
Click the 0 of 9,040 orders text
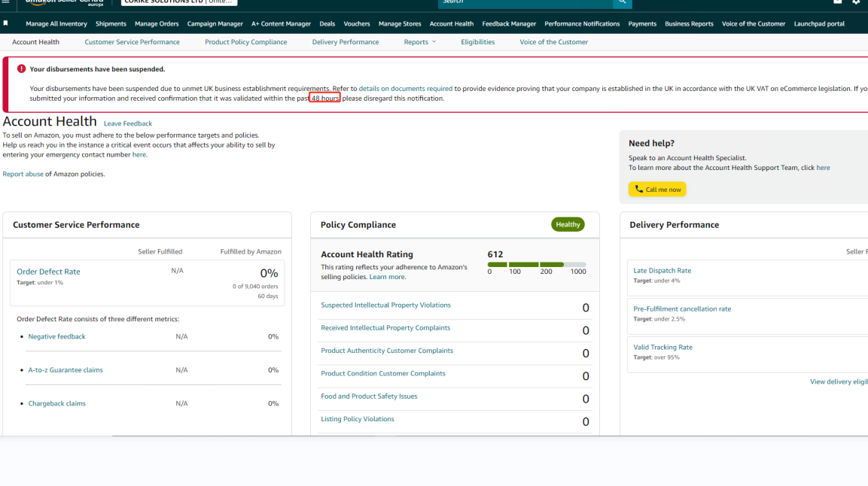[x=255, y=287]
